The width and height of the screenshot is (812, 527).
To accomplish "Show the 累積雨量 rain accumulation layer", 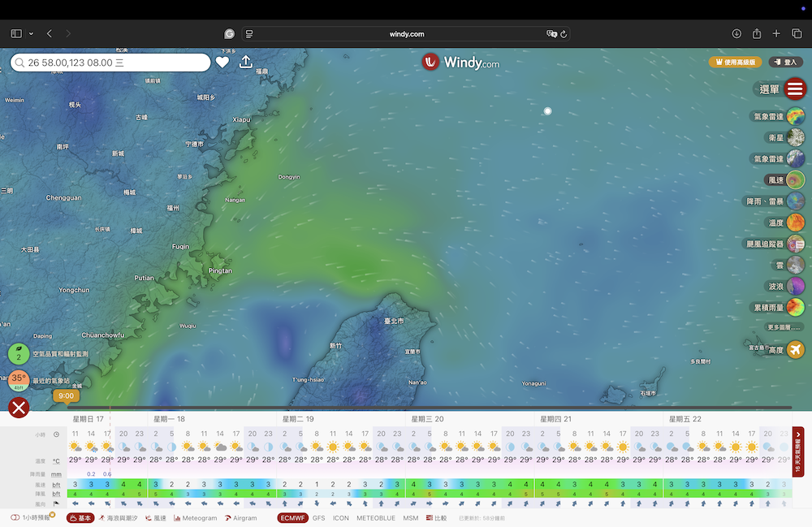I will coord(795,307).
